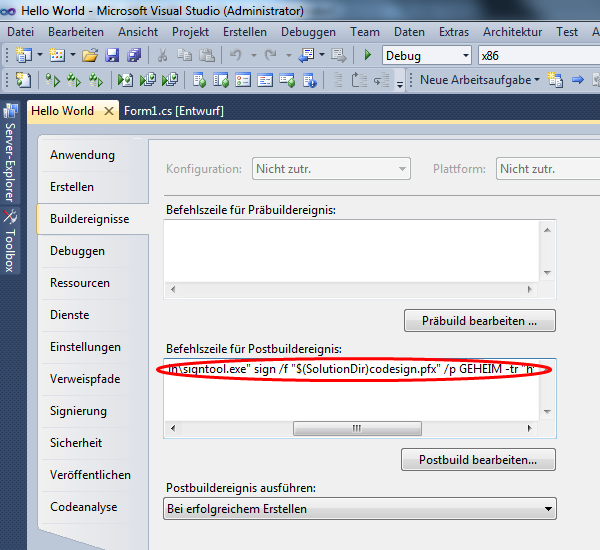
Task: Debug tests in current context icon
Action: (x=125, y=80)
